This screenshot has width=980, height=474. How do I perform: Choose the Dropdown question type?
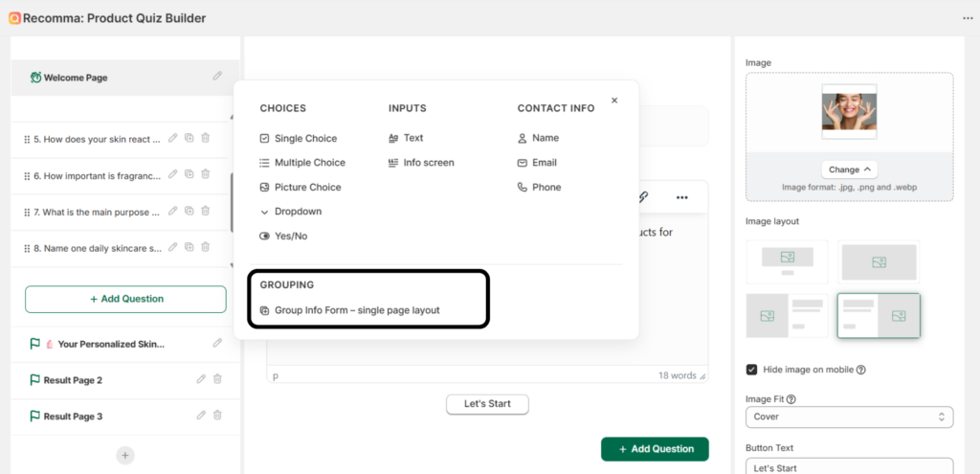click(x=298, y=212)
